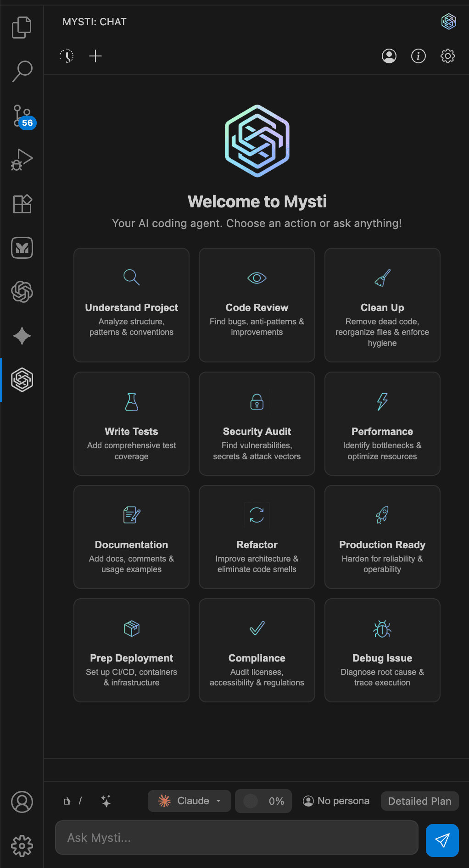The image size is (469, 868).
Task: Open the profile icon in chat header
Action: (389, 56)
